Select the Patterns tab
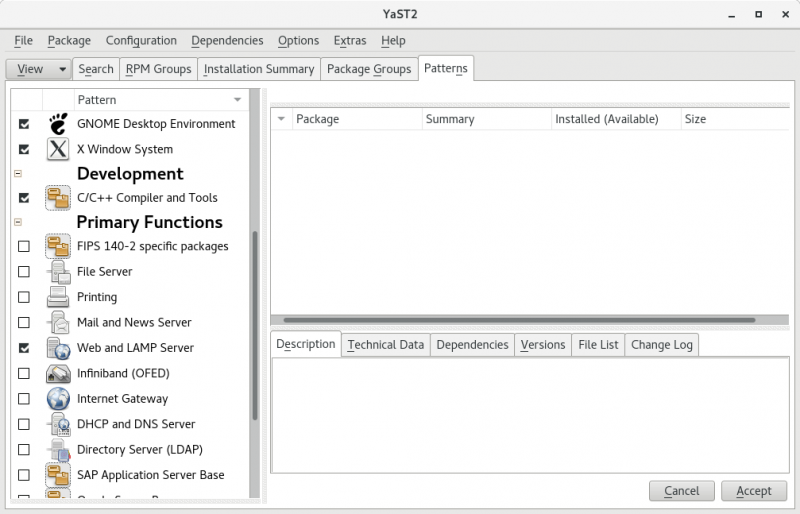The height and width of the screenshot is (514, 800). [x=446, y=68]
